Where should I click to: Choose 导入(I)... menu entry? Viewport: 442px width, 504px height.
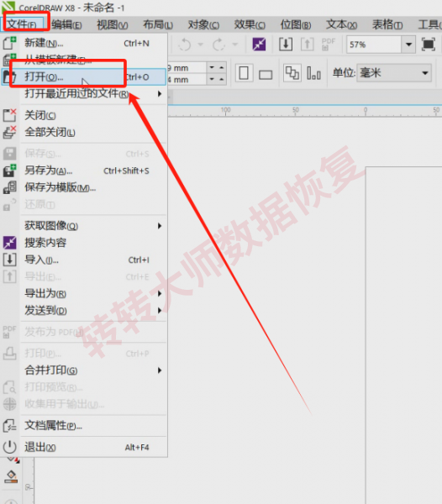(83, 260)
